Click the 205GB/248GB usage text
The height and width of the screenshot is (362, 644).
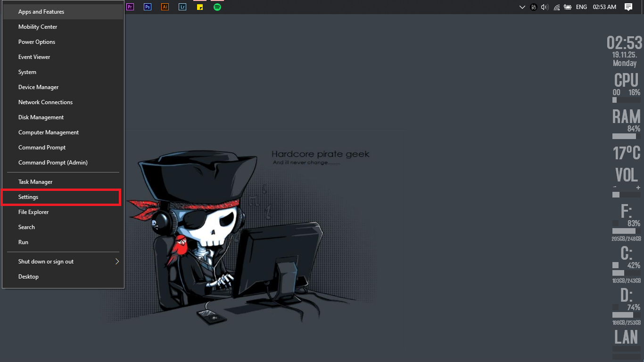coord(627,239)
